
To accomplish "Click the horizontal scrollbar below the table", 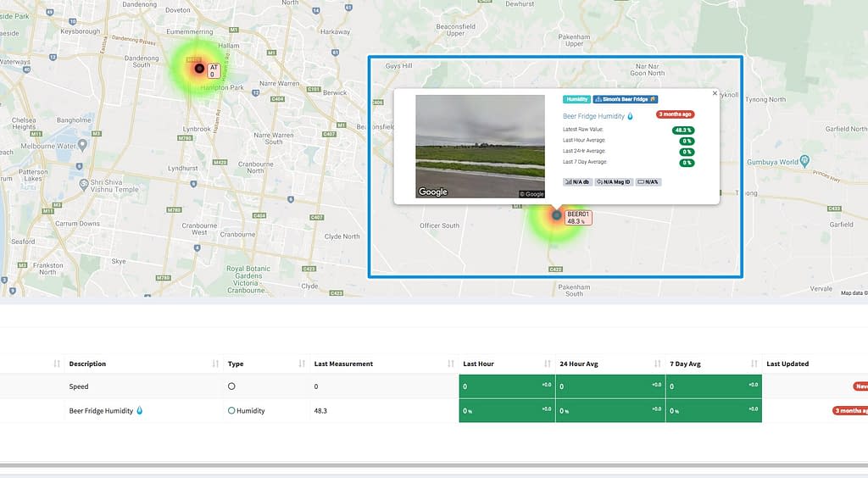I will (x=434, y=465).
